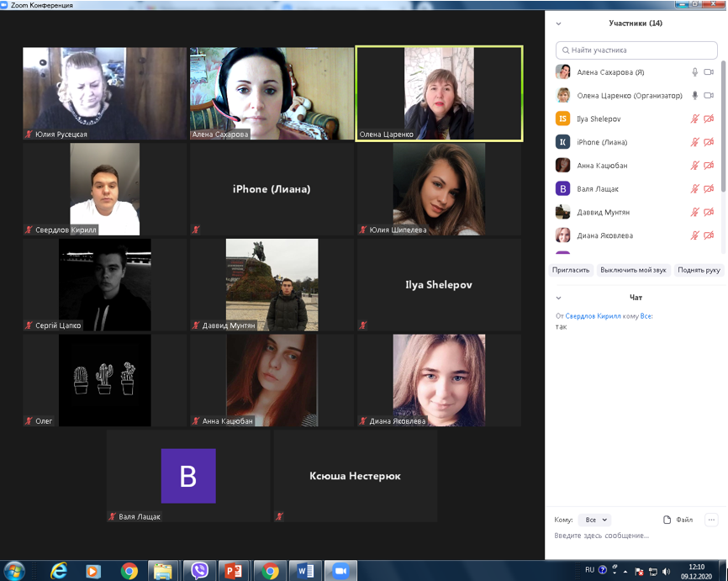Toggle my audio with Выключить мой звук

tap(633, 270)
